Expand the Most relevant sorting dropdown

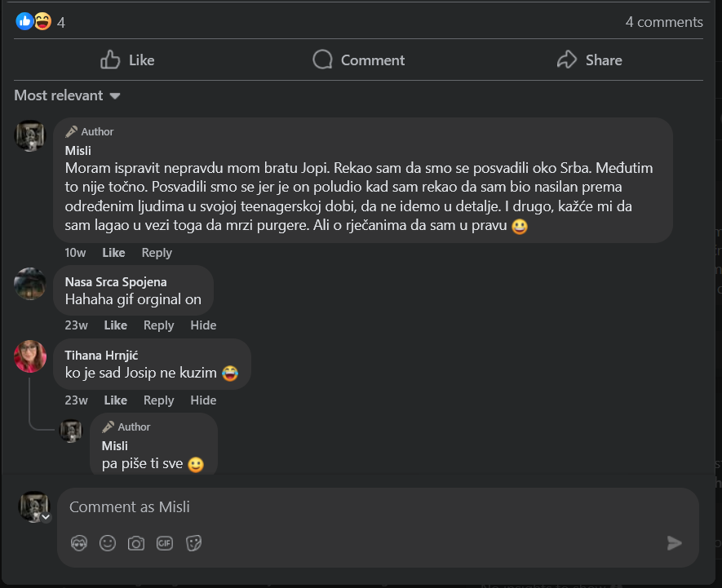tap(67, 95)
